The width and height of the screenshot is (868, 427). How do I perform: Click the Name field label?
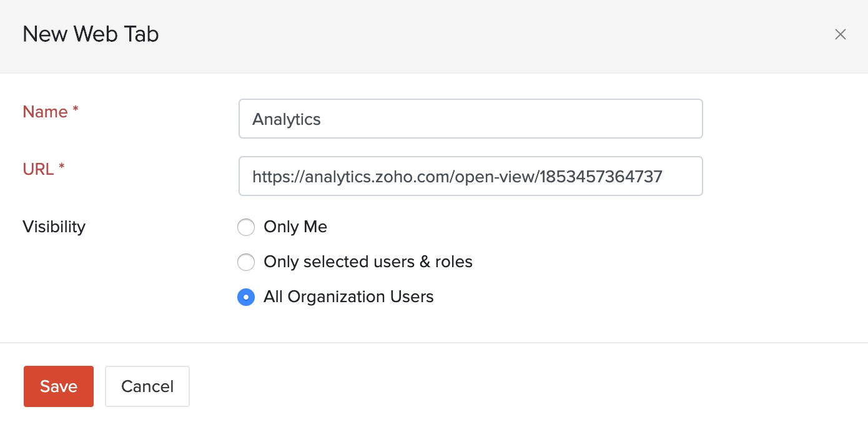point(44,112)
